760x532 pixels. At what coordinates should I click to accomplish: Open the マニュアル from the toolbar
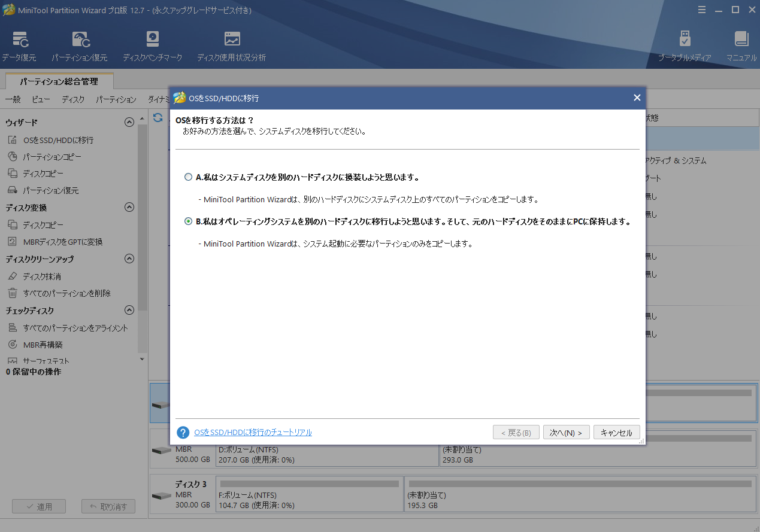(x=741, y=44)
